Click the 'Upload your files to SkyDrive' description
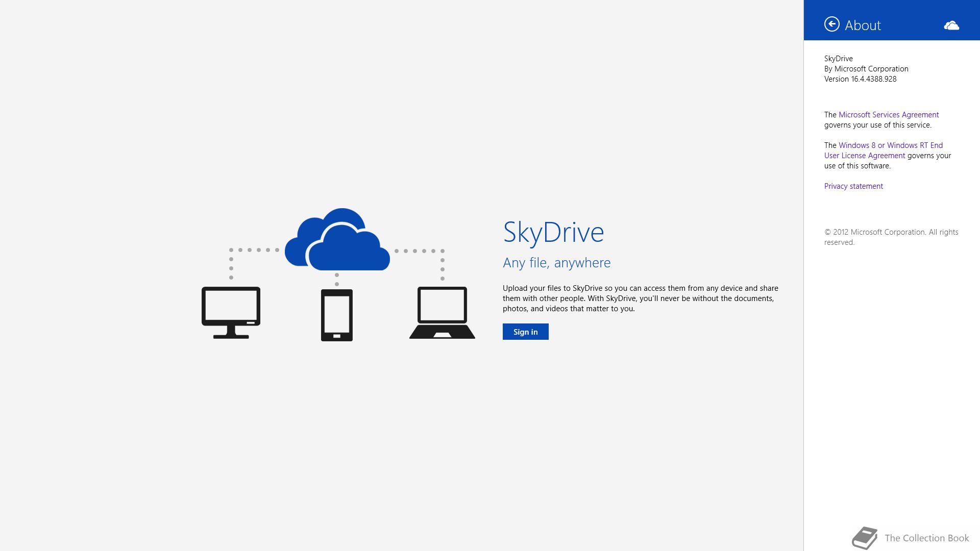The height and width of the screenshot is (551, 980). pos(641,298)
